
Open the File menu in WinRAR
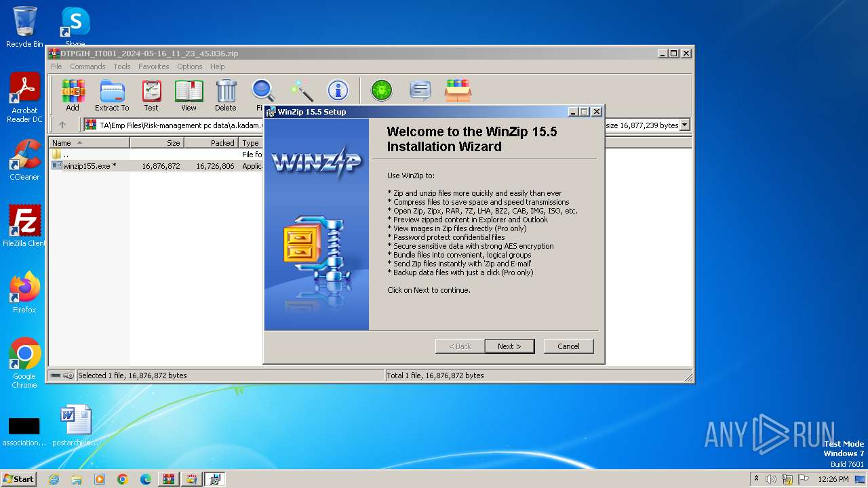pyautogui.click(x=56, y=66)
